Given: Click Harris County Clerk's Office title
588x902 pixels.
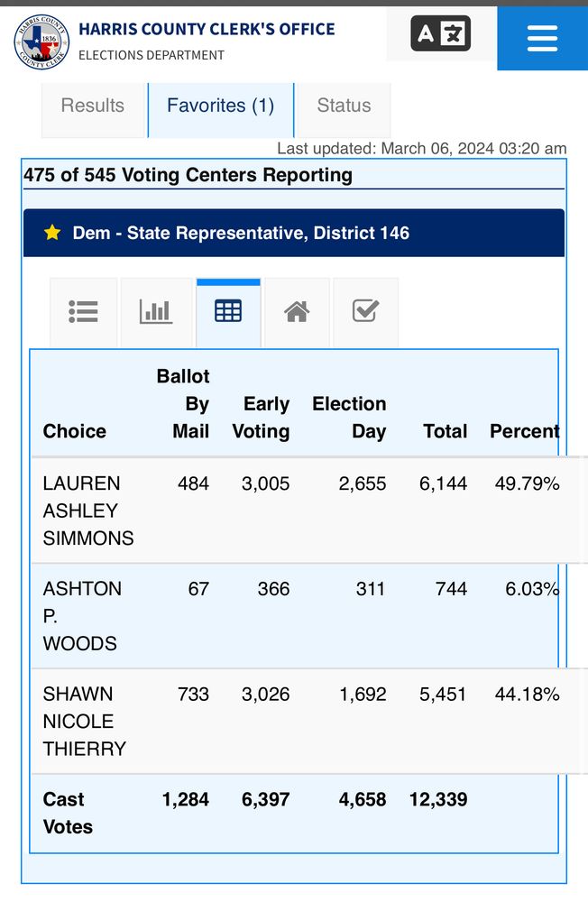Looking at the screenshot, I should pos(207,29).
